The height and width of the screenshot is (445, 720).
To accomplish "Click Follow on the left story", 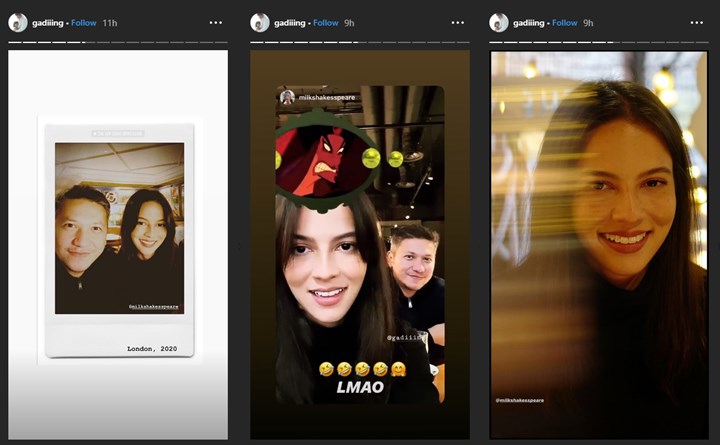I will 83,22.
